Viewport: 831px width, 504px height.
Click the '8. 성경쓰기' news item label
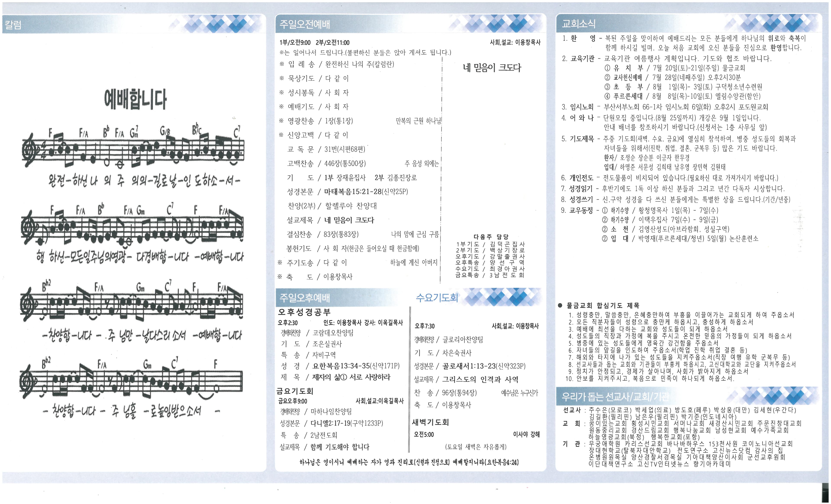coord(577,199)
